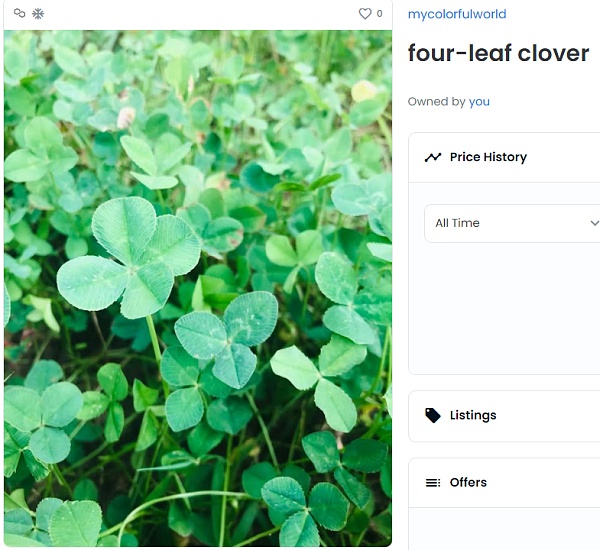
Task: Open the four-leaf clover NFT image
Action: (x=198, y=288)
